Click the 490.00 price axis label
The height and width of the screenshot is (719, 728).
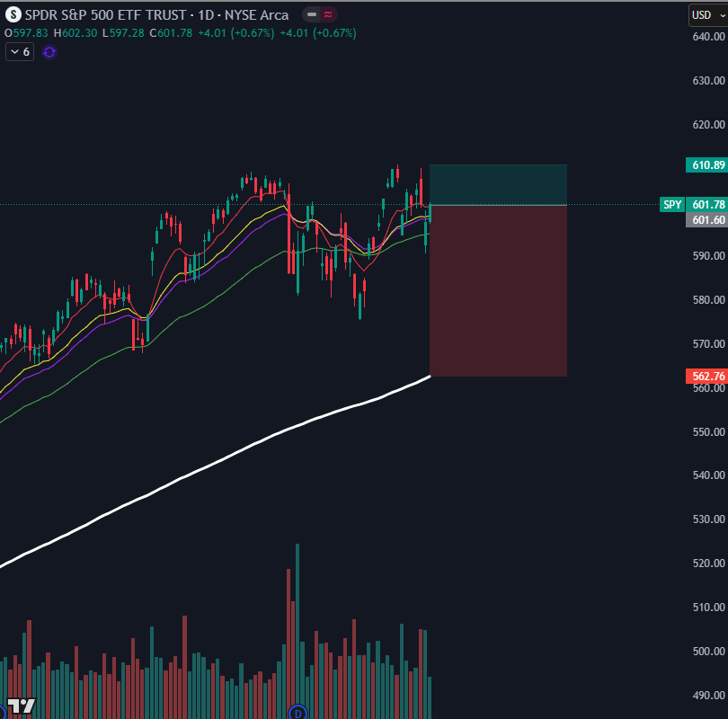tap(708, 696)
